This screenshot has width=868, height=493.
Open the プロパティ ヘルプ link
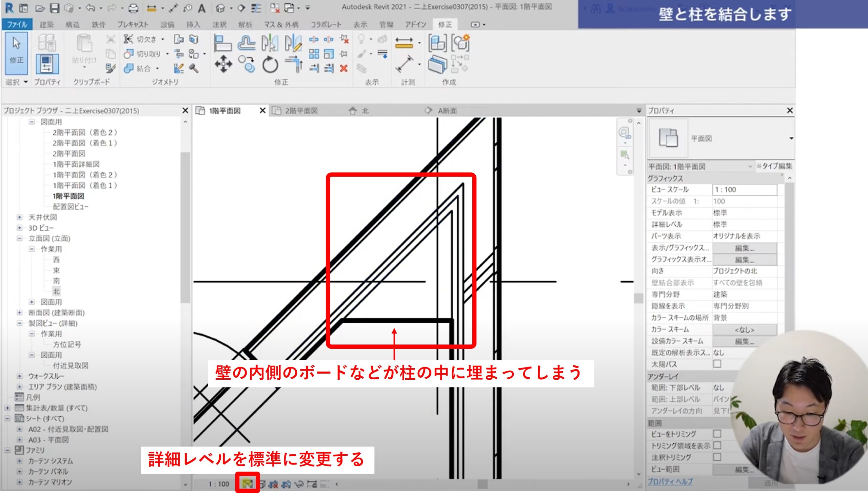[670, 481]
